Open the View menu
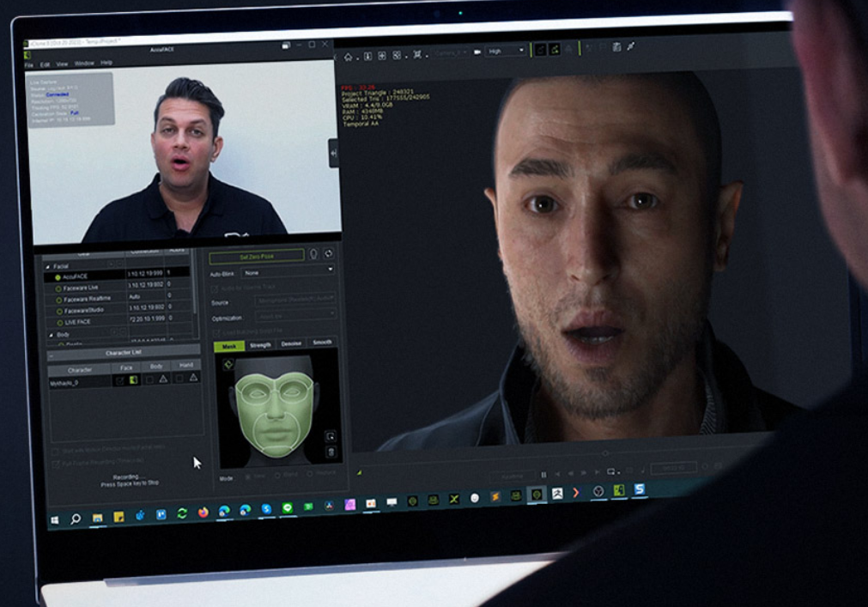868x607 pixels. [x=62, y=64]
